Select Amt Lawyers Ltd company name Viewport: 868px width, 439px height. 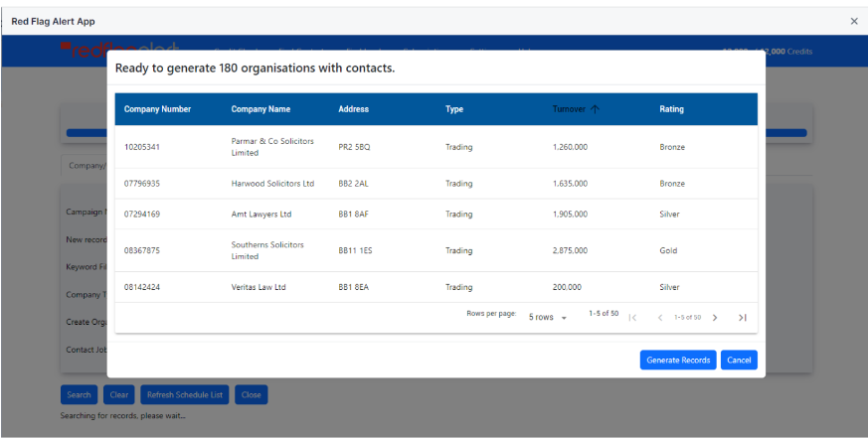(261, 215)
